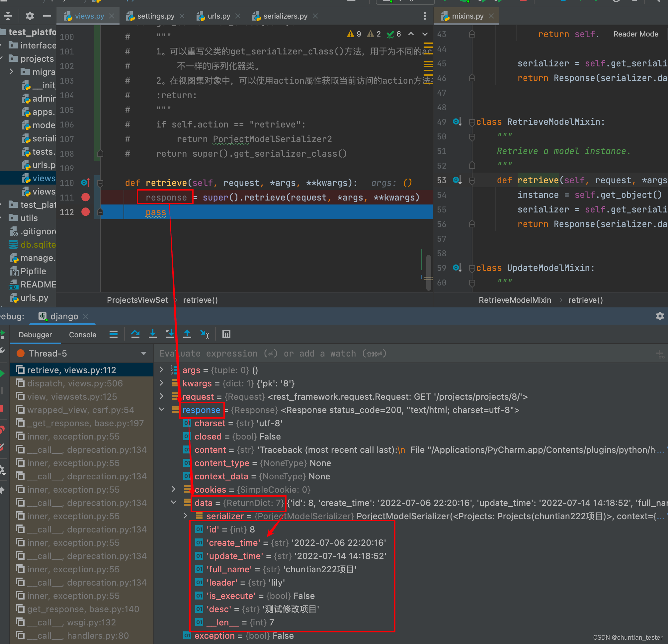668x644 pixels.
Task: Collapse the response variable node
Action: click(x=162, y=410)
